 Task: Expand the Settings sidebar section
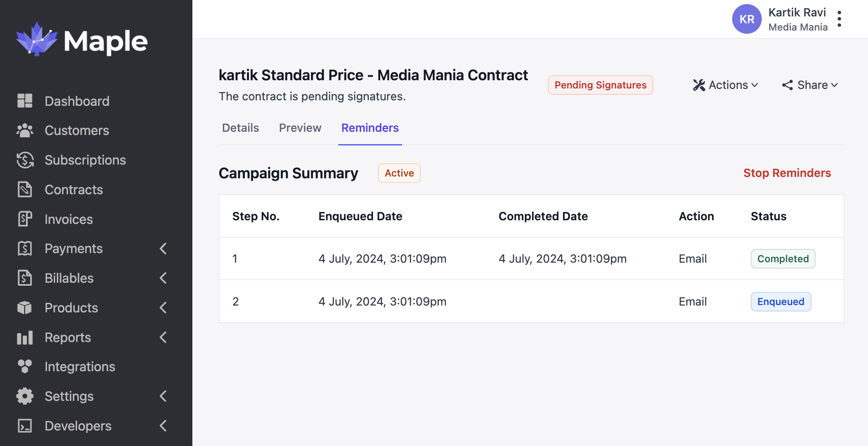click(x=163, y=396)
